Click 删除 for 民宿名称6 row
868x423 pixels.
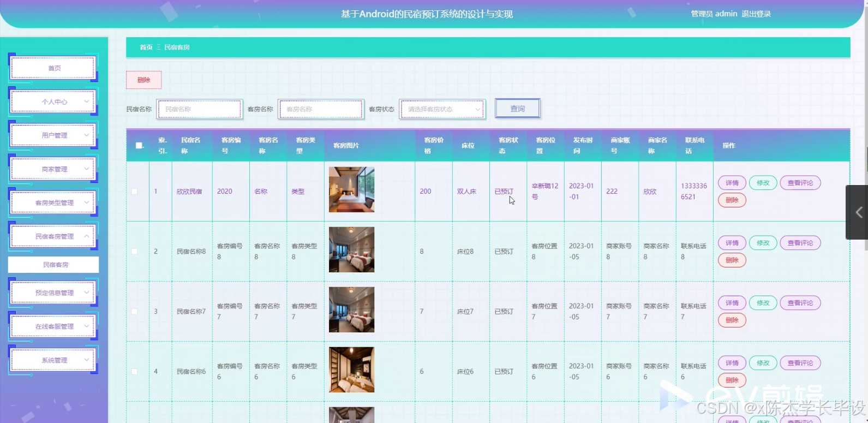click(732, 380)
